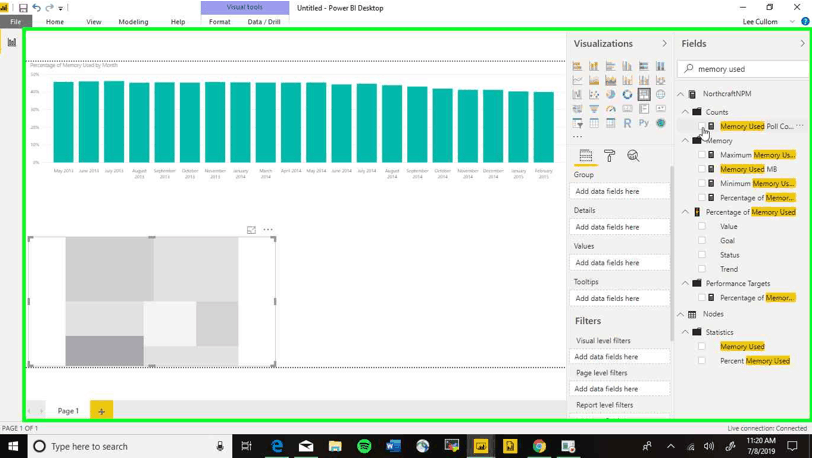Viewport: 814px width, 459px height.
Task: Click the Fields search box
Action: (743, 69)
